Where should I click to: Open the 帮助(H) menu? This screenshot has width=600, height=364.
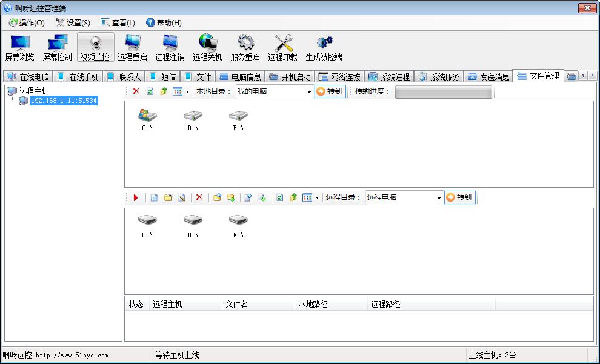164,23
